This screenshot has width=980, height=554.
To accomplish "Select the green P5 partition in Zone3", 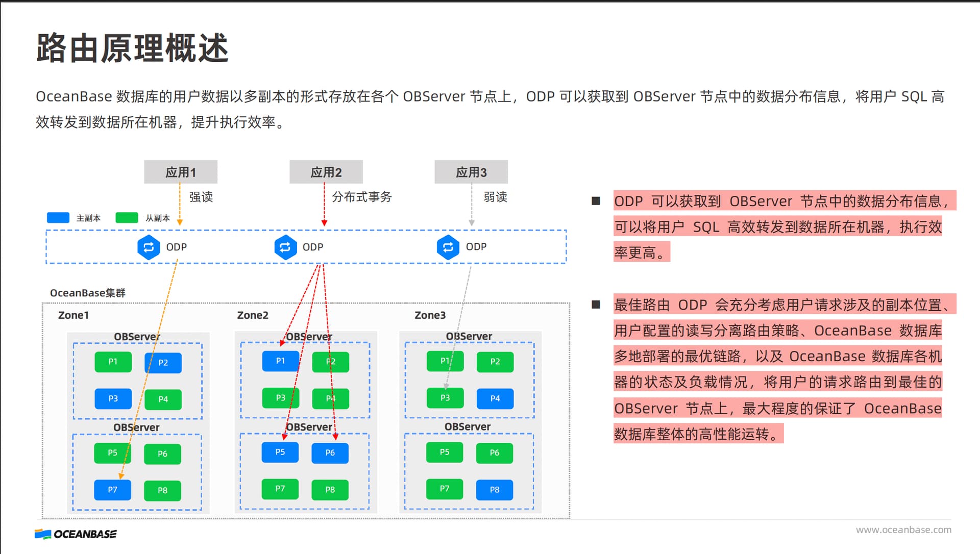I will click(x=445, y=452).
